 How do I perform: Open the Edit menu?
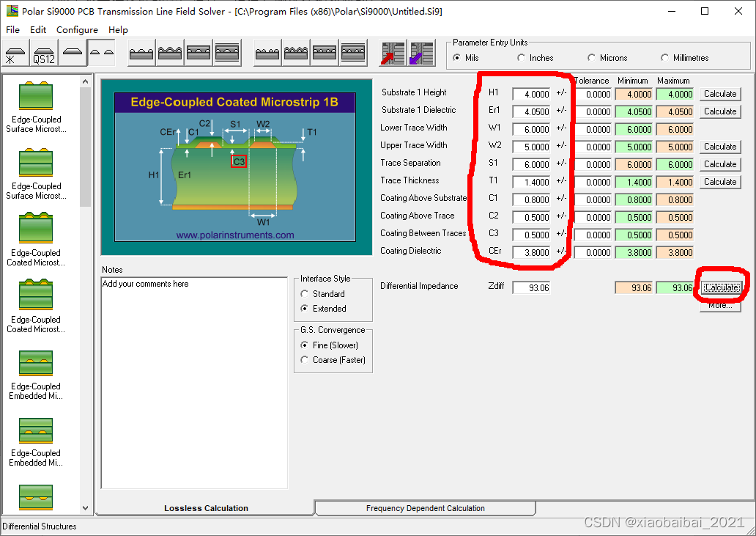38,30
